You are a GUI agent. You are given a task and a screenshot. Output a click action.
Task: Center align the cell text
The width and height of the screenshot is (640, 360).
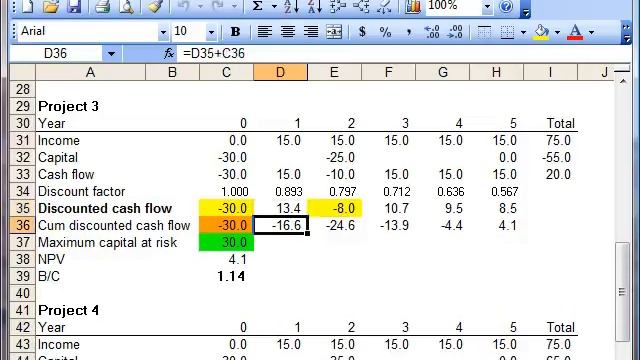click(288, 31)
